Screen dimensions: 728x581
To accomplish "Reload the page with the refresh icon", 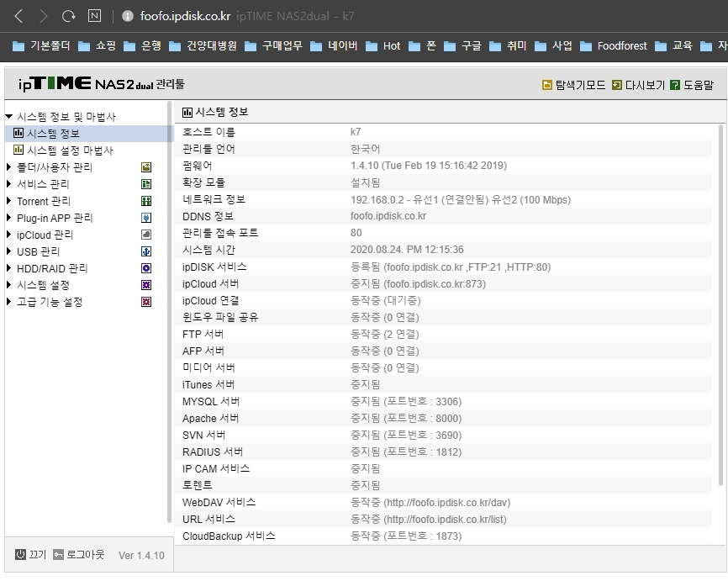I will [x=69, y=16].
